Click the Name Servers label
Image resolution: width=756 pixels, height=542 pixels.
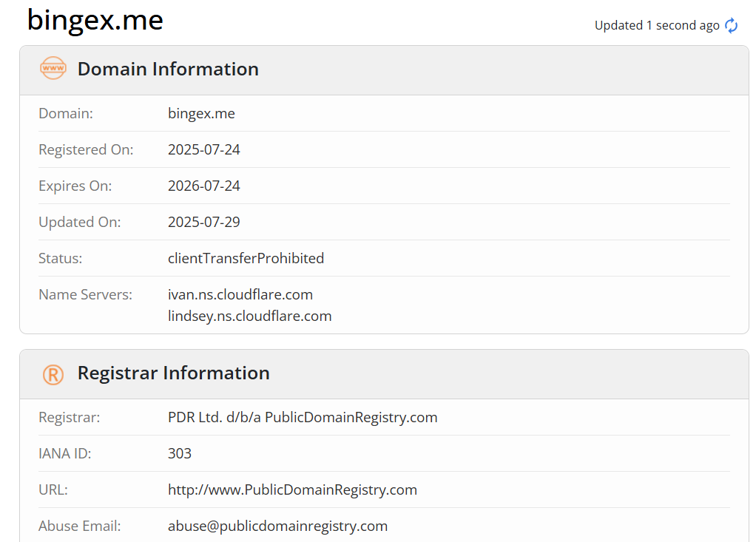click(85, 294)
